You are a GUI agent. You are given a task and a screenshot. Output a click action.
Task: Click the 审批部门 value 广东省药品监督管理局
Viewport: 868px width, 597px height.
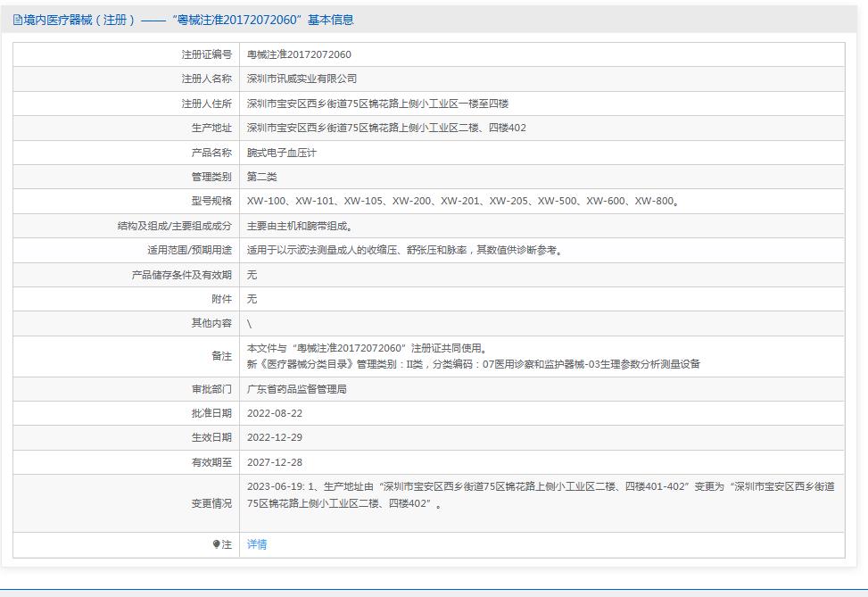click(x=301, y=389)
